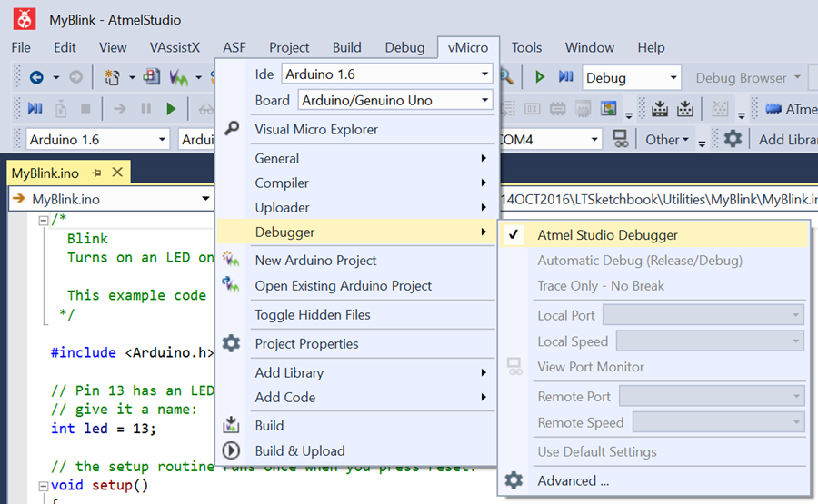
Task: Open the Remote Port dropdown
Action: click(x=712, y=396)
